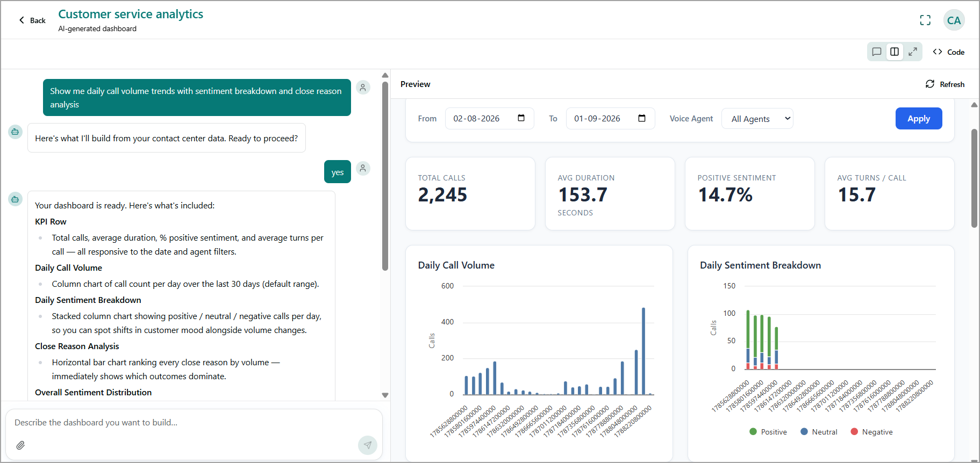The width and height of the screenshot is (980, 463).
Task: Click the Total Calls 2,245 card
Action: point(470,193)
